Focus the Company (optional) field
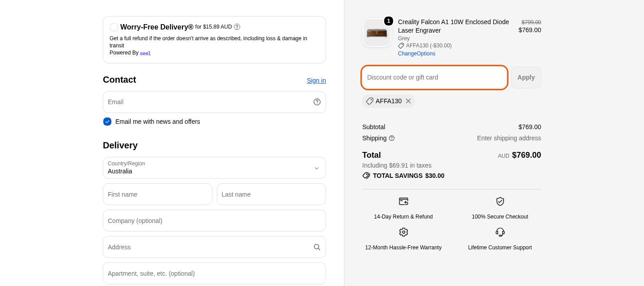Viewport: 644px width, 286px height. click(214, 221)
